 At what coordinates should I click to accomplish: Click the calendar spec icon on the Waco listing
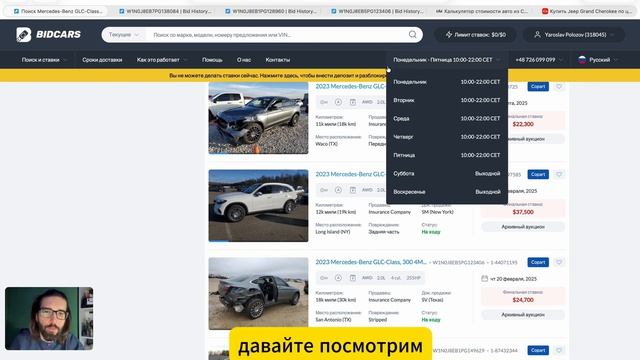point(353,102)
